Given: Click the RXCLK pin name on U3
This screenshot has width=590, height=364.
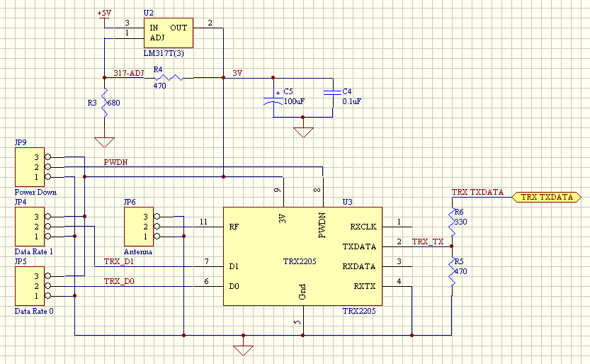Looking at the screenshot, I should tap(363, 227).
